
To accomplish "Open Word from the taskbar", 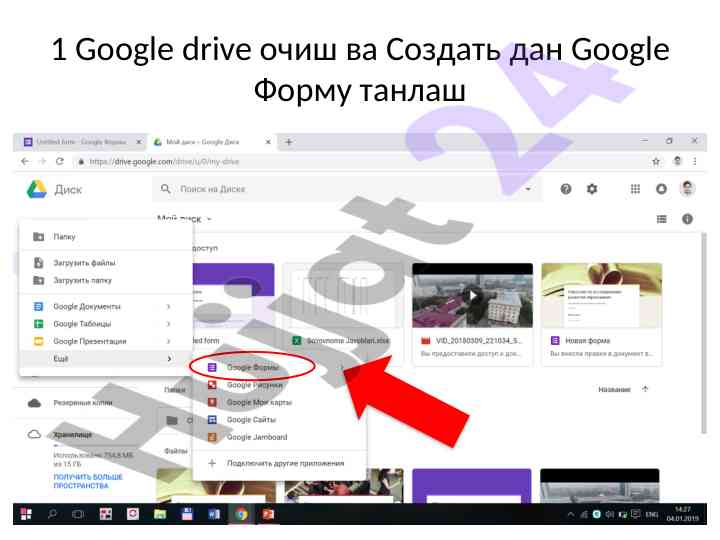I will [214, 514].
